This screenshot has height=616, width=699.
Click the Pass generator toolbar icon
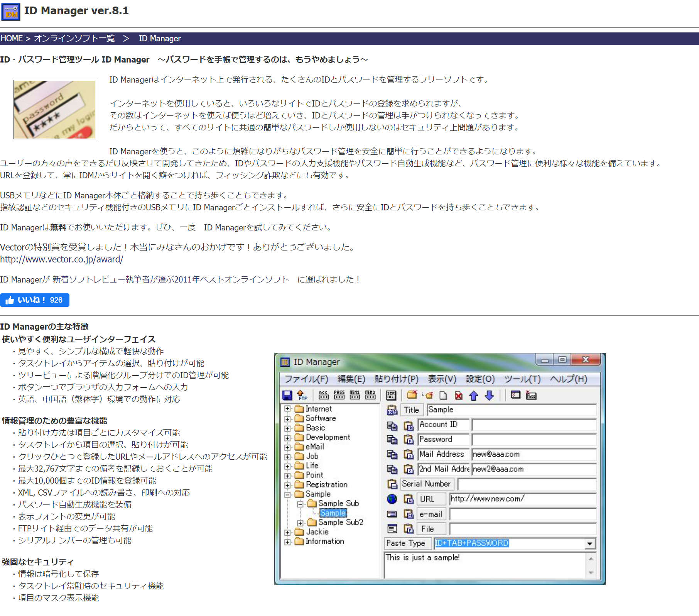coord(531,395)
